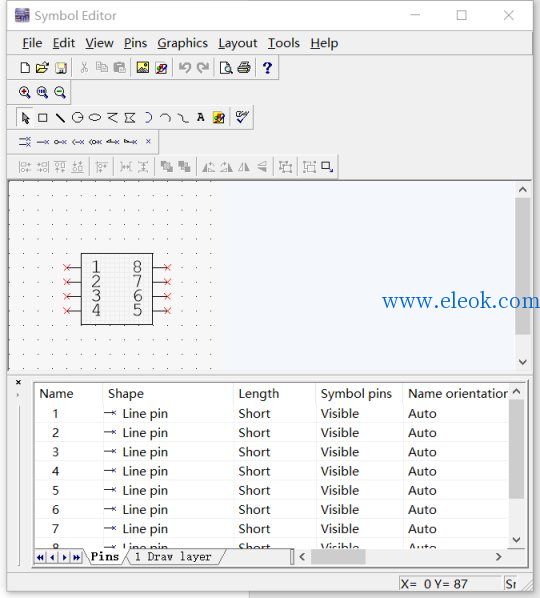Click the pin table horizontal scrollbar right arrow
540x598 pixels.
coord(498,557)
